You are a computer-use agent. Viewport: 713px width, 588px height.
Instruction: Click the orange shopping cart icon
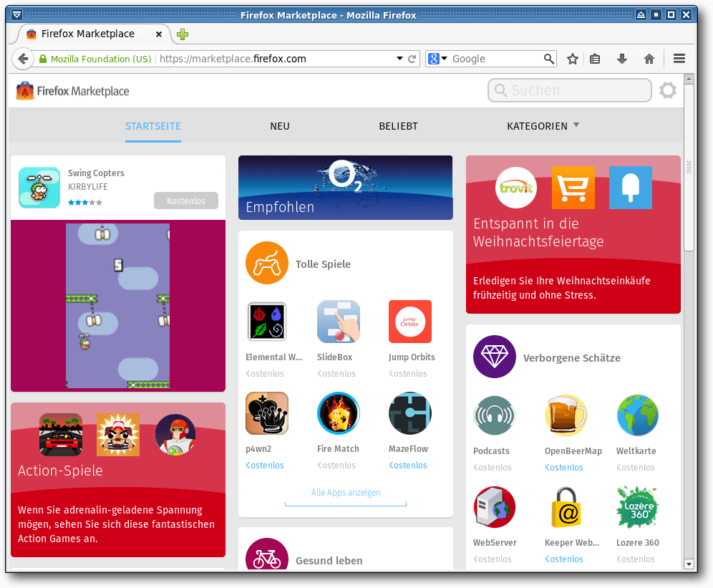tap(573, 188)
